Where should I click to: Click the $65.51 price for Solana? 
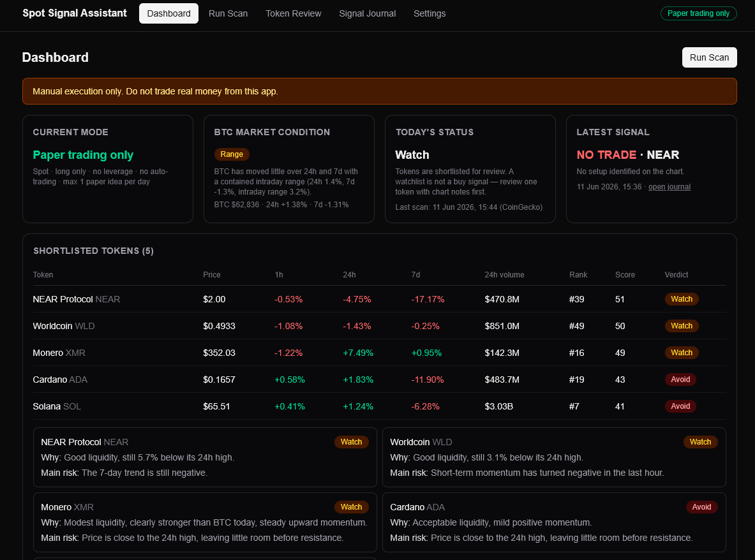point(217,406)
